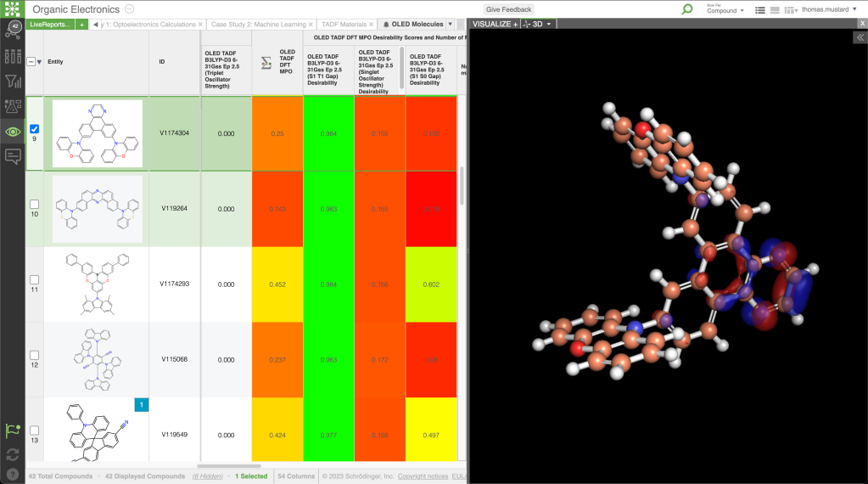The height and width of the screenshot is (484, 868).
Task: Open the column layout view dropdown icon
Action: (x=791, y=10)
